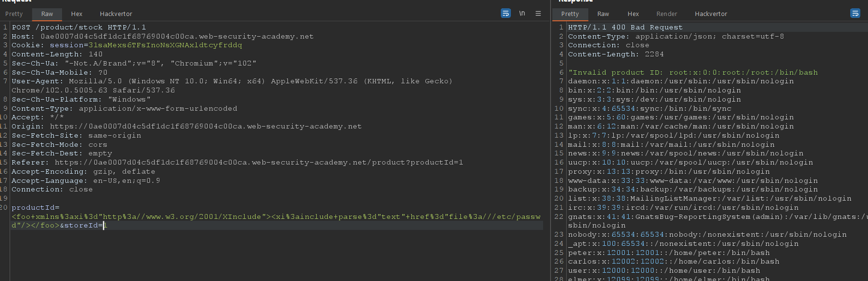
Task: Click the 'man:x:6:12' response line
Action: pos(681,126)
